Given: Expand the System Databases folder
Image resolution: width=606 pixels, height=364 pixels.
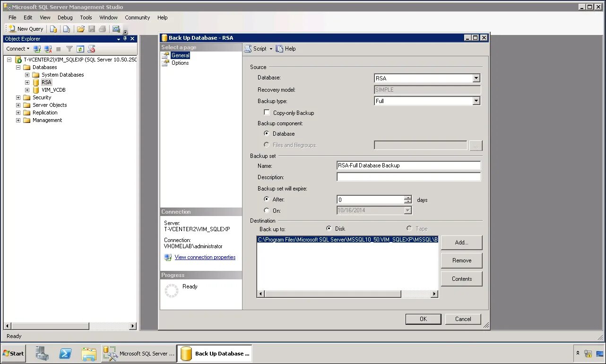Looking at the screenshot, I should click(27, 75).
